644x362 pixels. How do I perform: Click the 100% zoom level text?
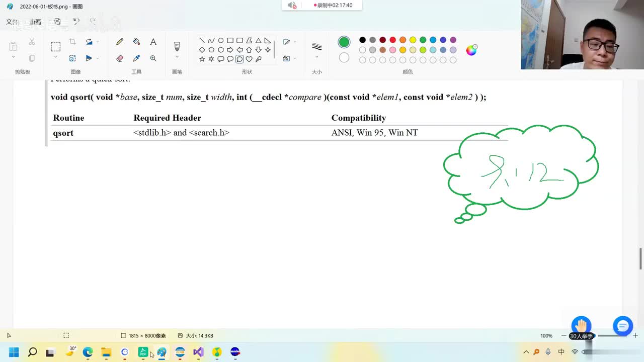coord(546,335)
